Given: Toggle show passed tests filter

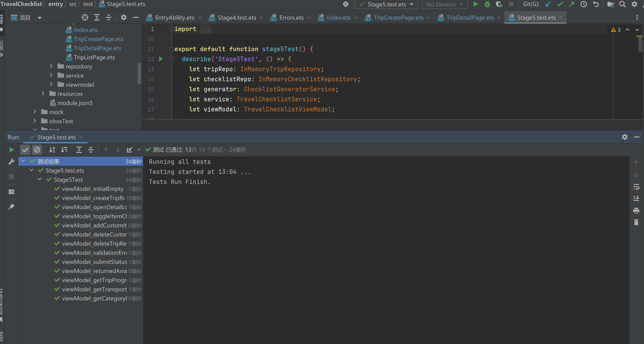Looking at the screenshot, I should pos(25,150).
